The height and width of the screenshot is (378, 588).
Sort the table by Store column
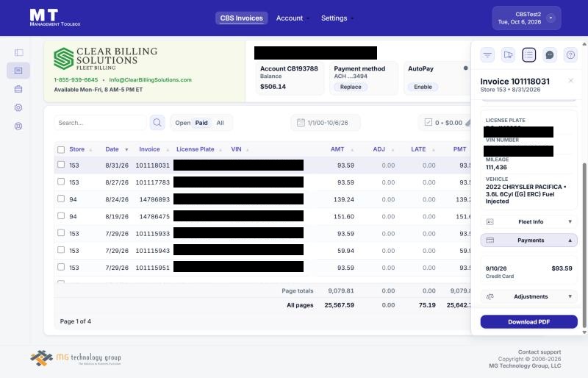tap(80, 149)
